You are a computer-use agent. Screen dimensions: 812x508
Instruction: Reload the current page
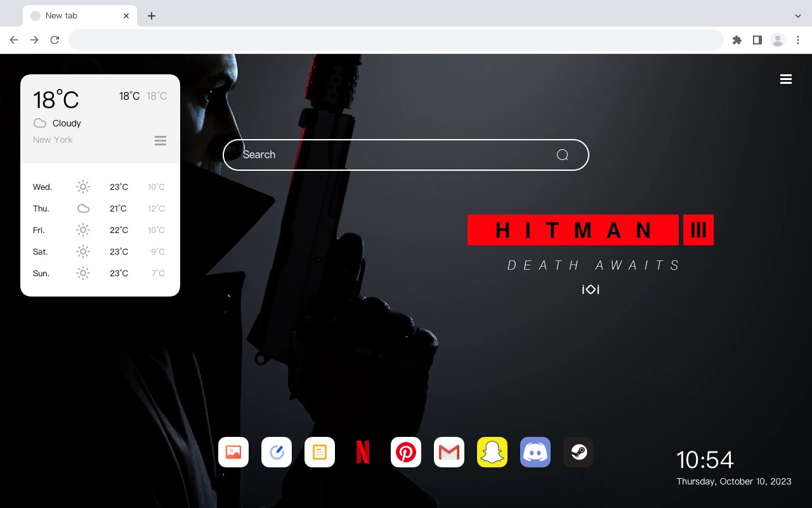pos(55,40)
